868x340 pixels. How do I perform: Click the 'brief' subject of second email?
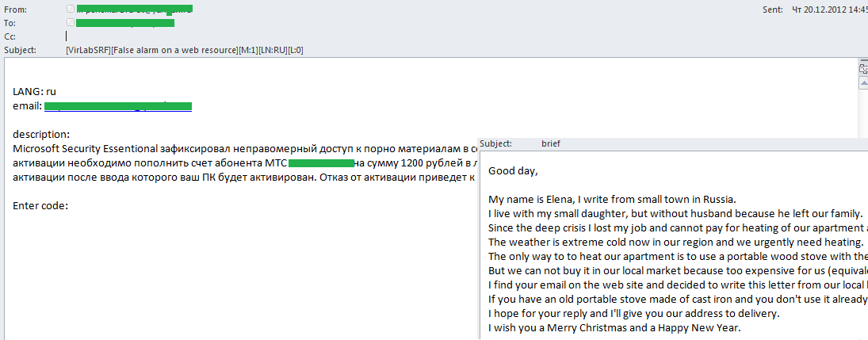coord(550,144)
